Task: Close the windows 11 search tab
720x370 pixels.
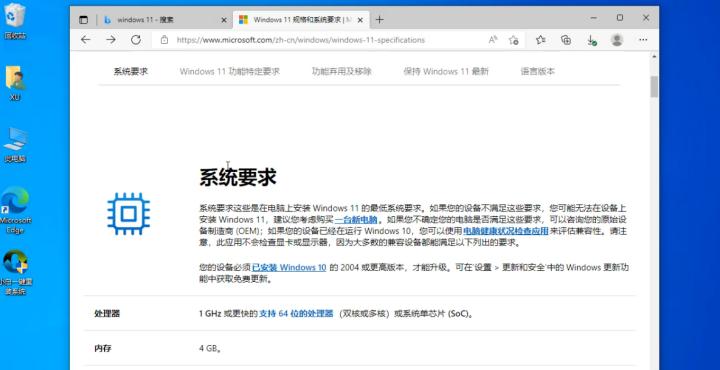Action: [x=224, y=20]
